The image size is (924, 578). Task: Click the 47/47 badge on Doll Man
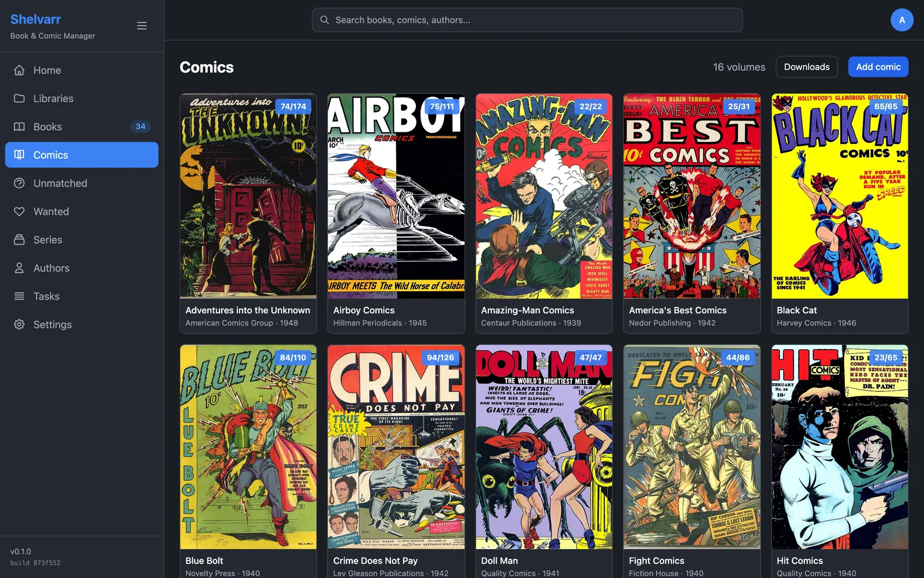[590, 357]
